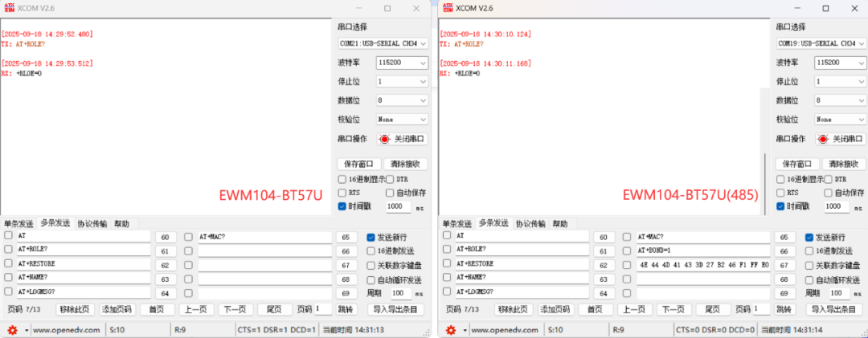Focus AT+LOGMSG? command field in COM21 window
The image size is (868, 338).
[x=84, y=291]
